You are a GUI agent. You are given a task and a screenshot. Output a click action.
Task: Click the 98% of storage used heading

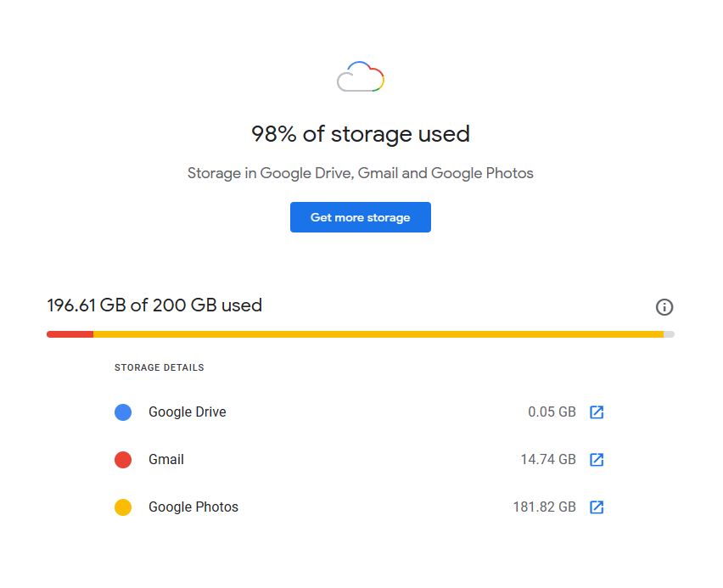[x=361, y=134]
